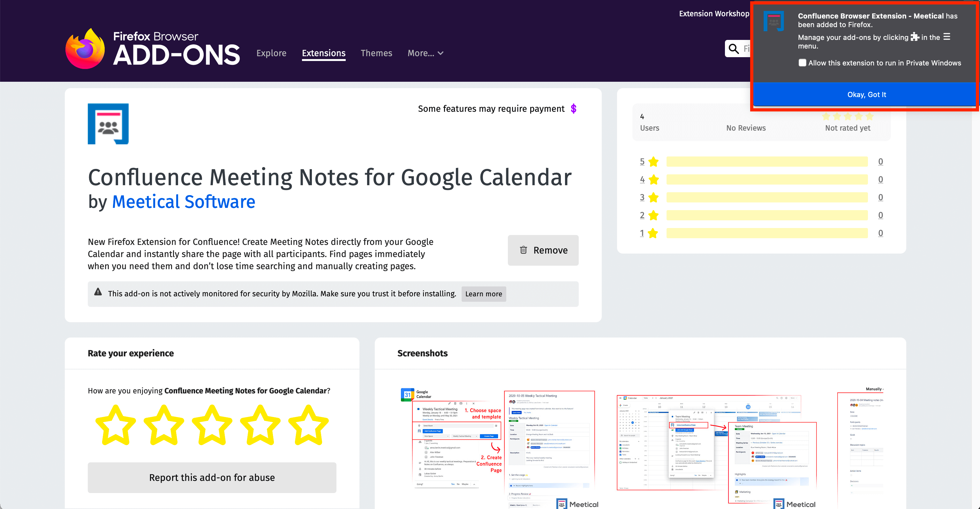The width and height of the screenshot is (980, 509).
Task: Rate the extension five stars
Action: click(x=308, y=425)
